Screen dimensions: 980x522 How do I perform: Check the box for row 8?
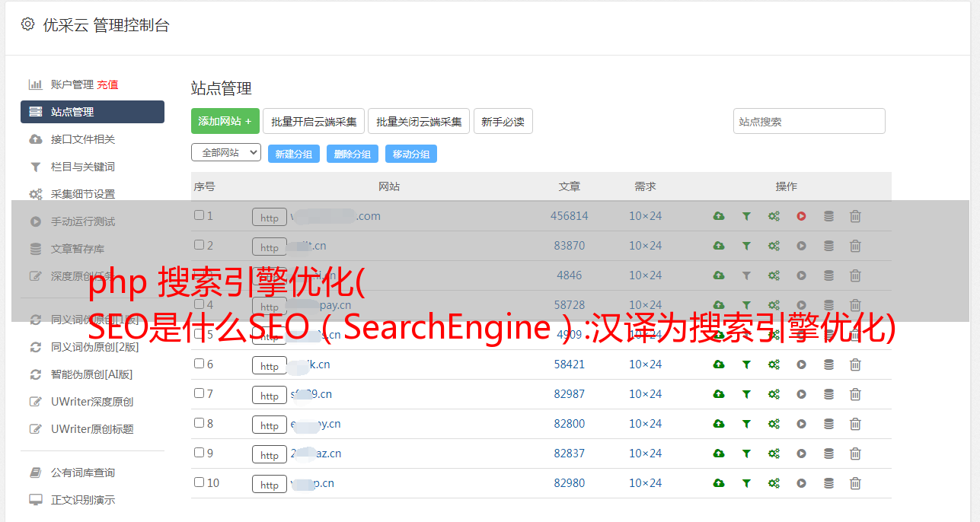[199, 423]
